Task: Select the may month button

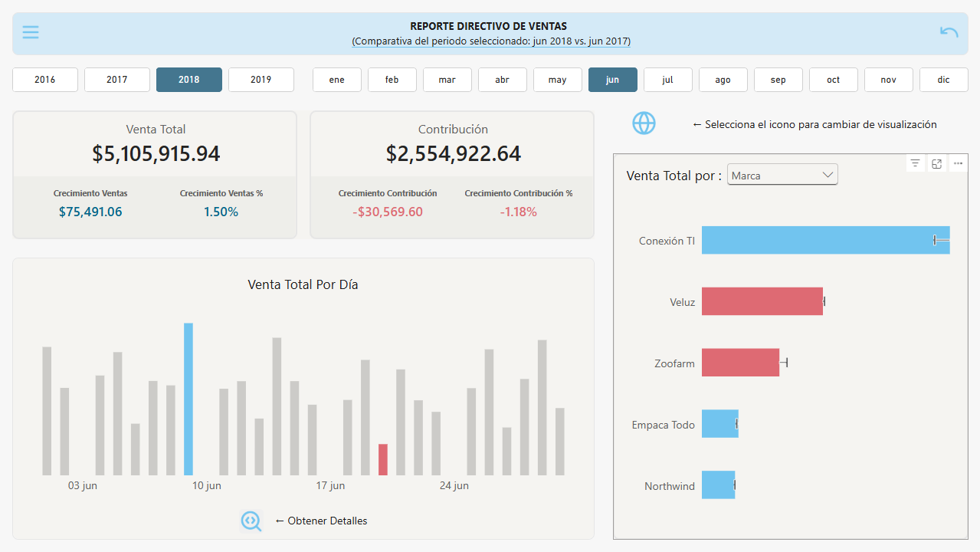Action: pos(558,80)
